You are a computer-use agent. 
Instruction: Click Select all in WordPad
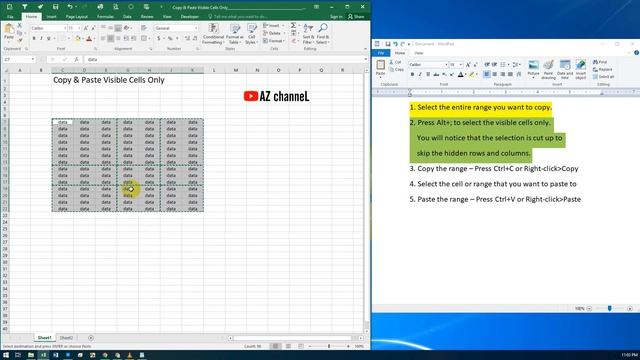click(x=603, y=77)
